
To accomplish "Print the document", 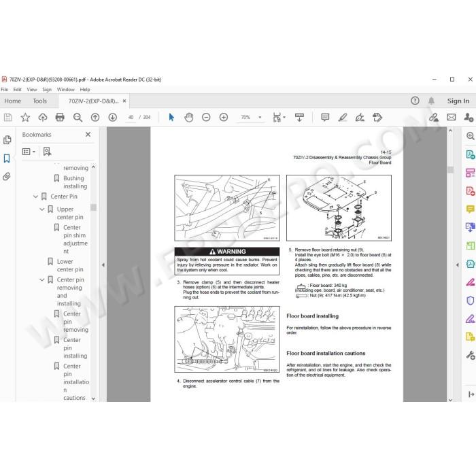I will [60, 117].
